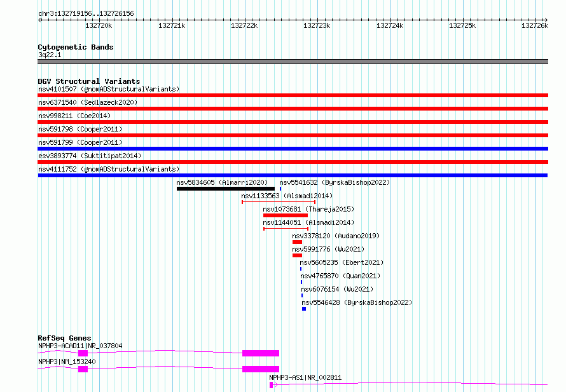The width and height of the screenshot is (566, 392).
Task: Click the 132725k ruler label
Action: (x=462, y=25)
